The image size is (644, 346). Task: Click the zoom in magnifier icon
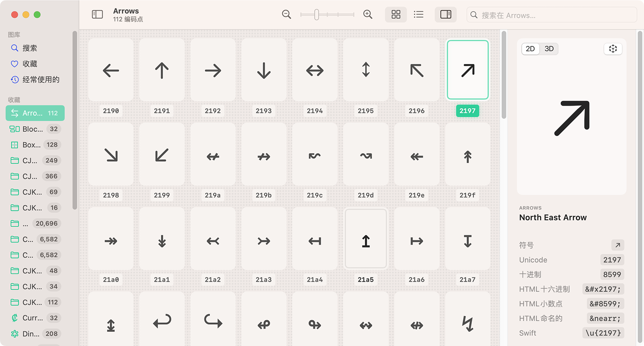pos(368,14)
